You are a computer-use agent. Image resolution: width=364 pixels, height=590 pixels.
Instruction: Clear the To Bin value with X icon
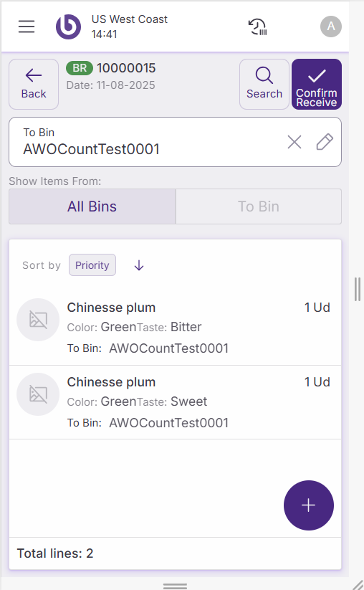click(x=294, y=142)
